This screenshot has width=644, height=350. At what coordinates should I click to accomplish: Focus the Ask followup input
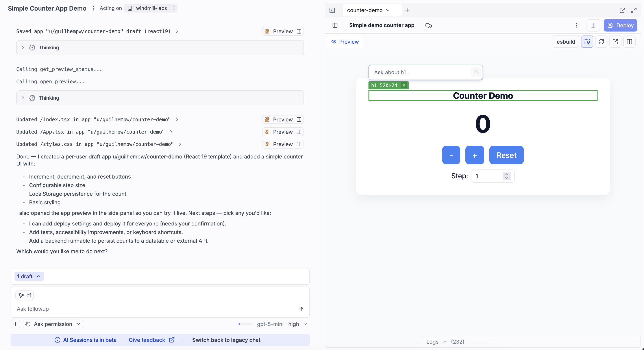tap(155, 309)
